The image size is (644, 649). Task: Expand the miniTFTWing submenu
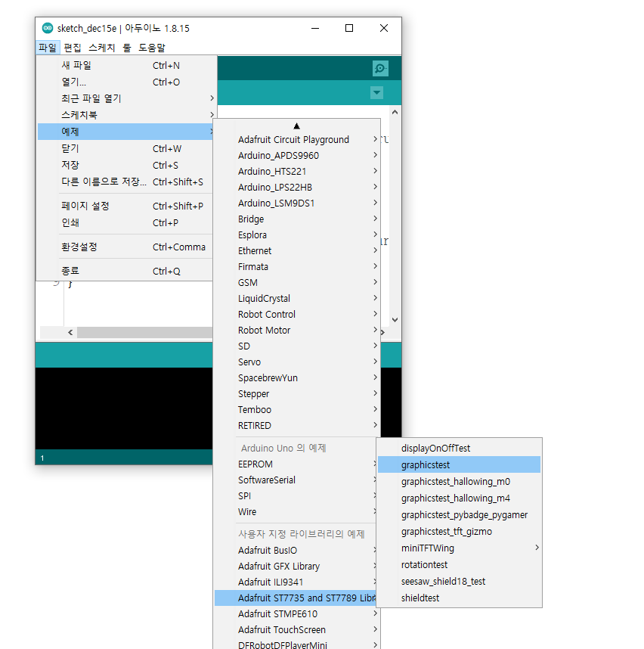[459, 548]
